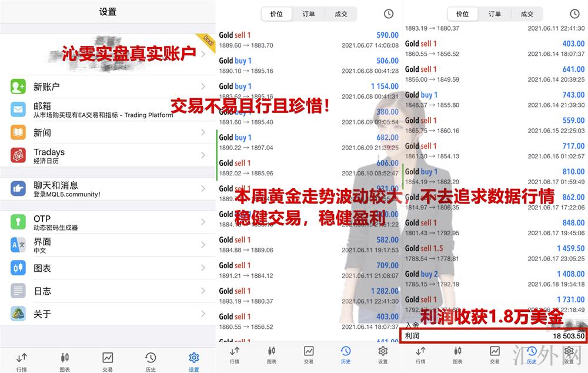Open Gold sell 1 trade with profit 641.00
The image size is (588, 373).
coord(495,74)
